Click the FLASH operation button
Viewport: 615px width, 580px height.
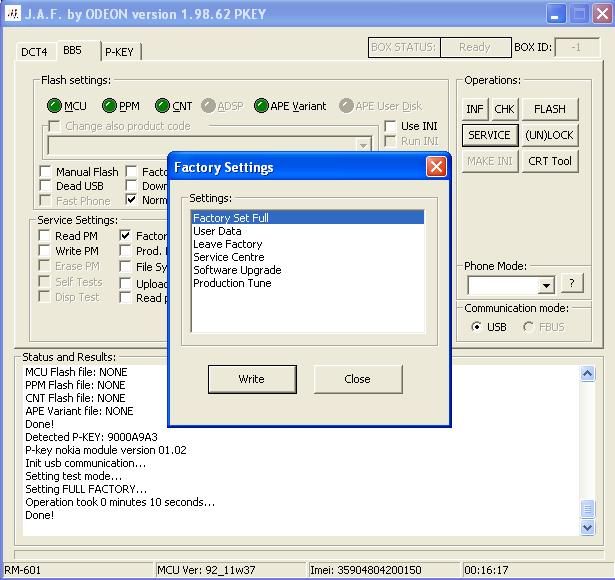coord(549,109)
